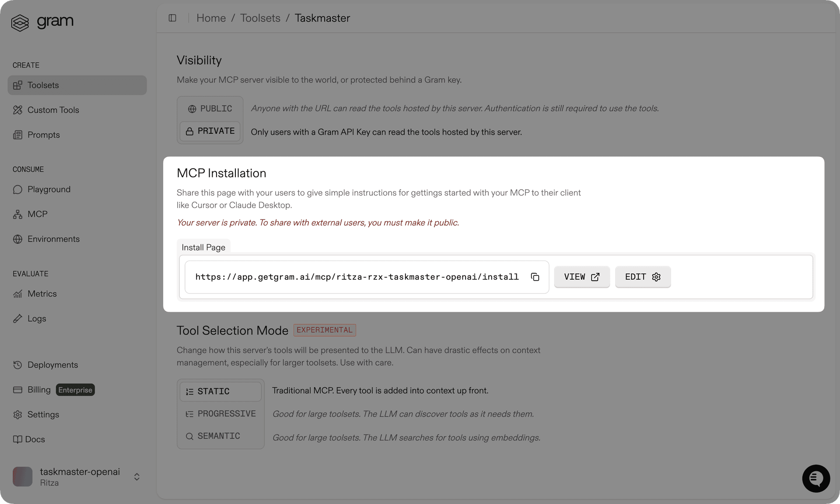Open the support chat bubble

coord(815,478)
